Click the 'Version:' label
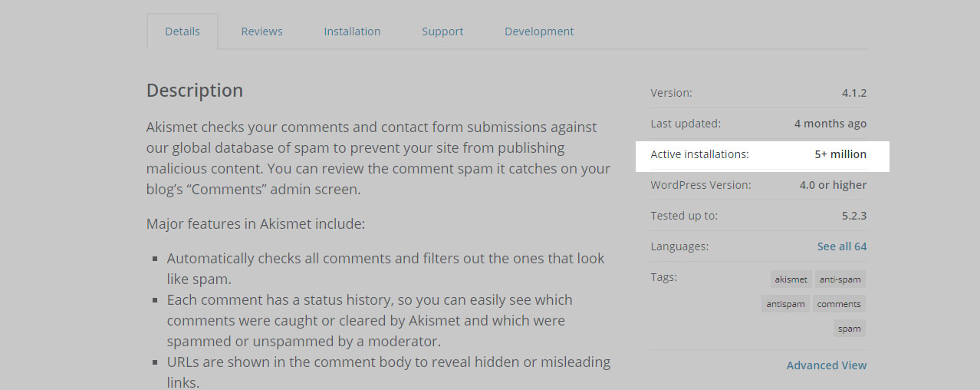Image resolution: width=980 pixels, height=390 pixels. [671, 93]
